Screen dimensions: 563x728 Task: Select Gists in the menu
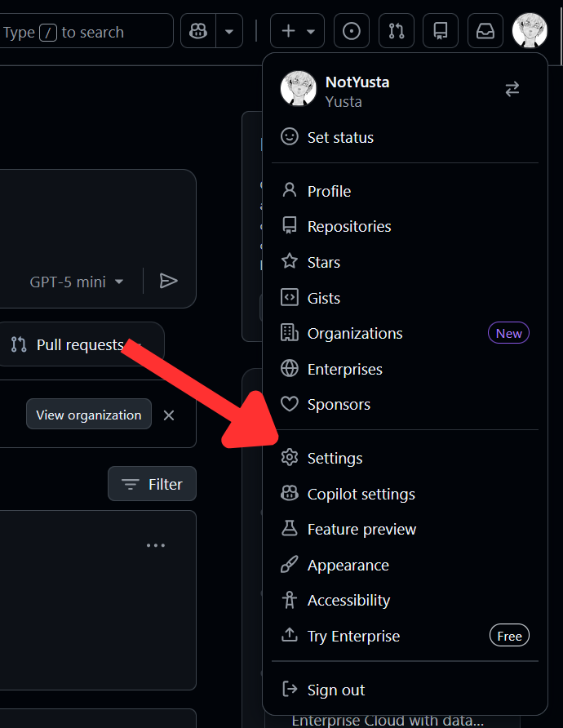click(x=323, y=298)
